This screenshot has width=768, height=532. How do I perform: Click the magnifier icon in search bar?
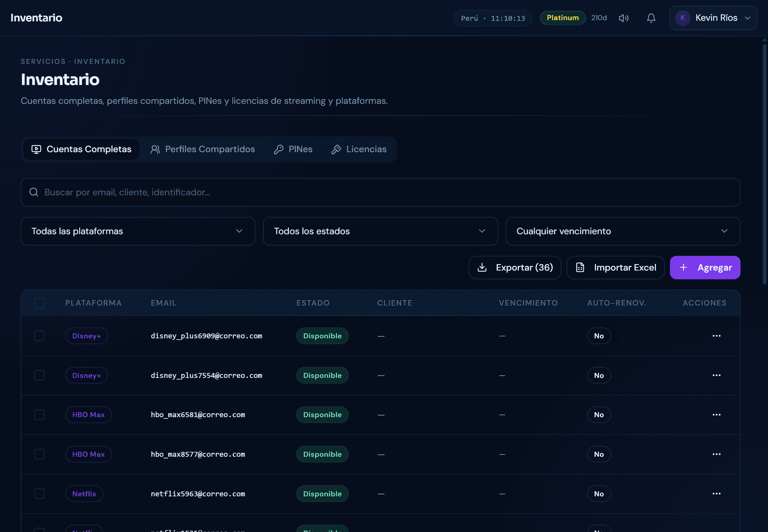point(34,192)
